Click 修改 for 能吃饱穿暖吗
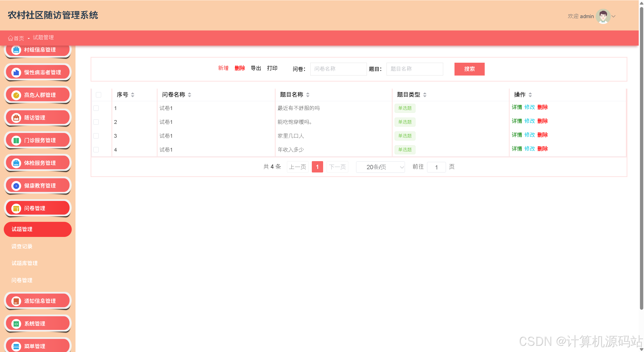The height and width of the screenshot is (352, 644). pos(529,121)
